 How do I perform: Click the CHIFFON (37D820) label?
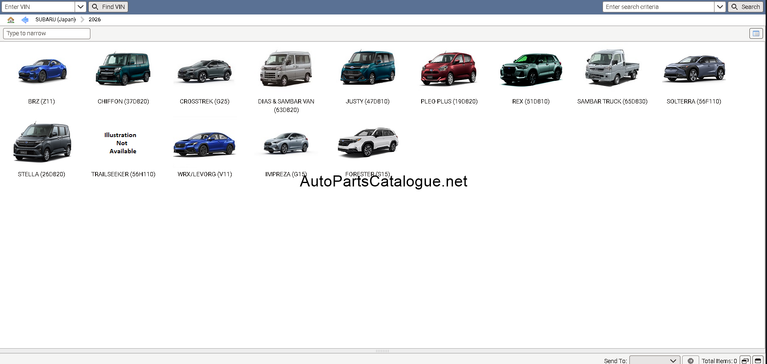(x=123, y=102)
